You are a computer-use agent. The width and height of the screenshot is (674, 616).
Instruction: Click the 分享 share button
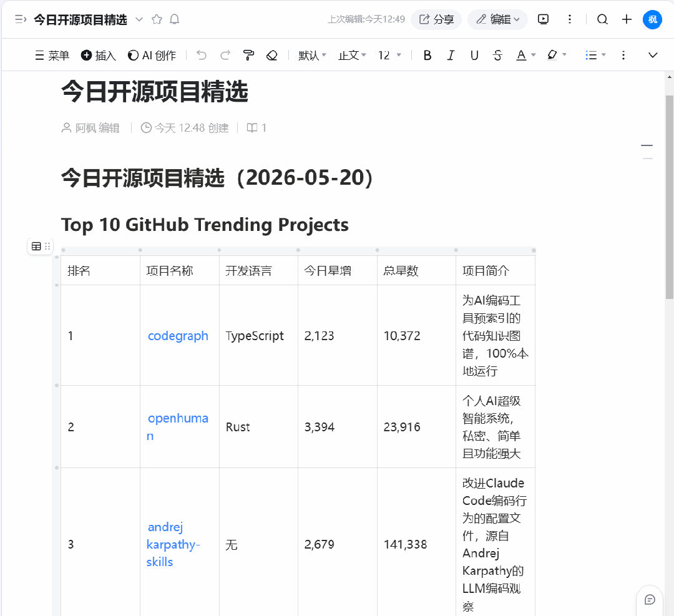[x=436, y=19]
